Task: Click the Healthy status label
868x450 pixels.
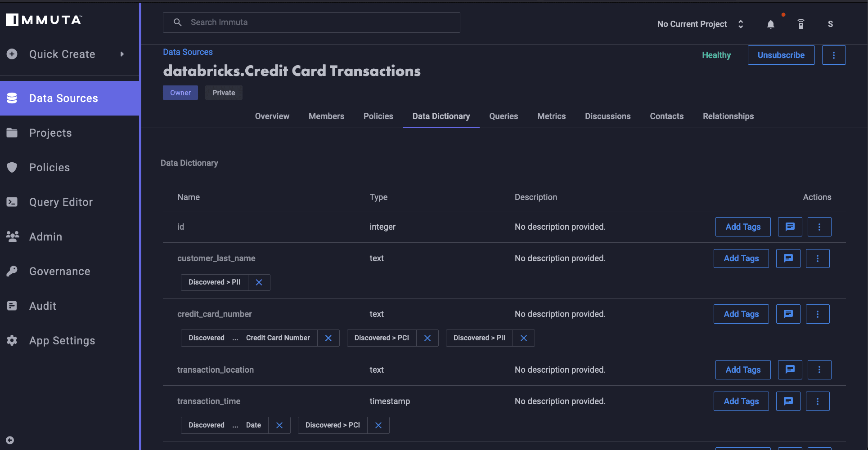Action: tap(716, 55)
